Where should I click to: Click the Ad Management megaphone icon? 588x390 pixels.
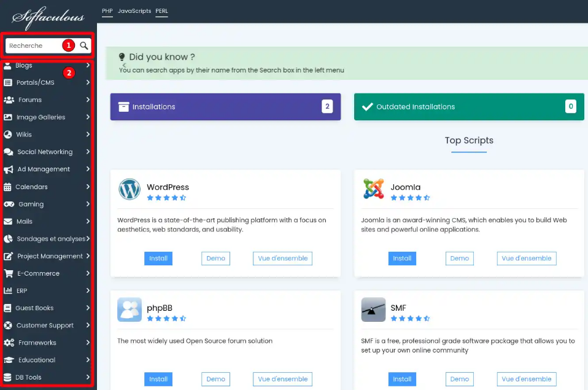8,170
